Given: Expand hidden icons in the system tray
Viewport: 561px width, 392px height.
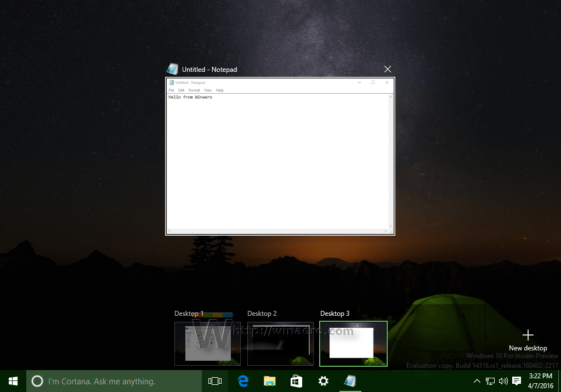Looking at the screenshot, I should [x=477, y=380].
